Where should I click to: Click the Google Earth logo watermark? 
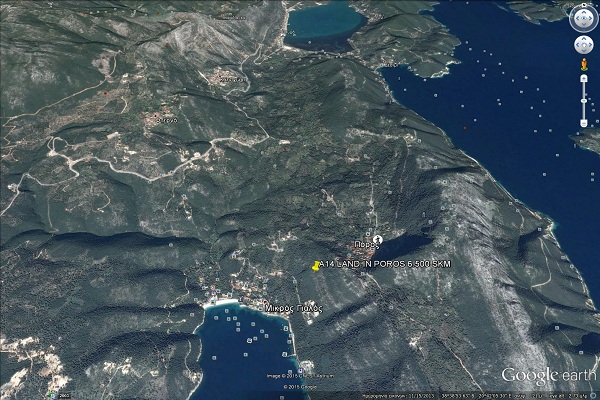coord(543,375)
